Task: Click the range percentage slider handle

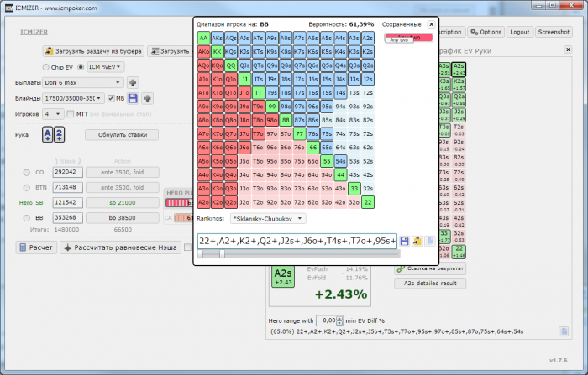Action: click(222, 254)
